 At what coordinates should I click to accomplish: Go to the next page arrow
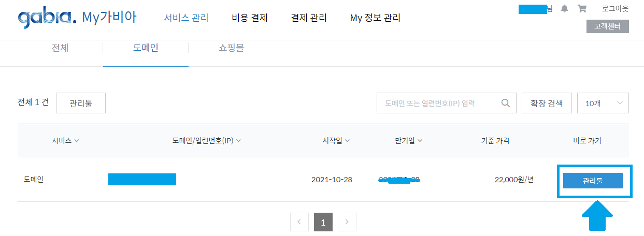[347, 223]
